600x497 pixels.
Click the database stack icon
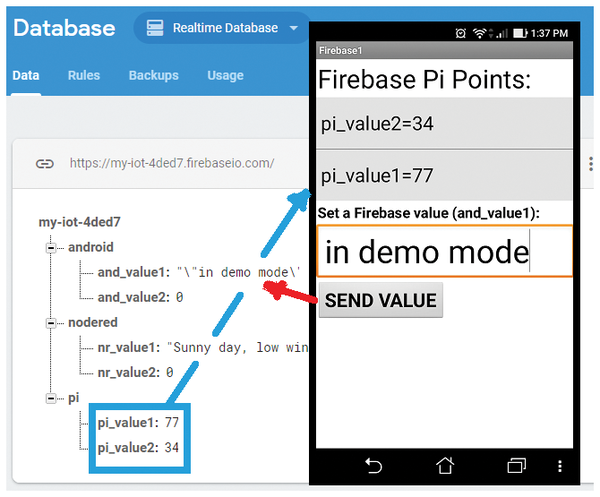tap(155, 28)
